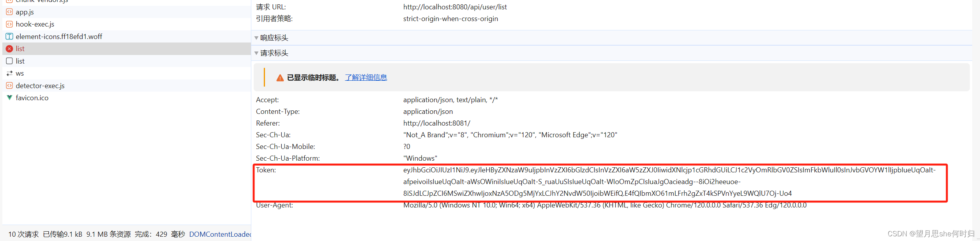
Task: Click the request URL value localhost:8080/api/user/list
Action: click(455, 7)
